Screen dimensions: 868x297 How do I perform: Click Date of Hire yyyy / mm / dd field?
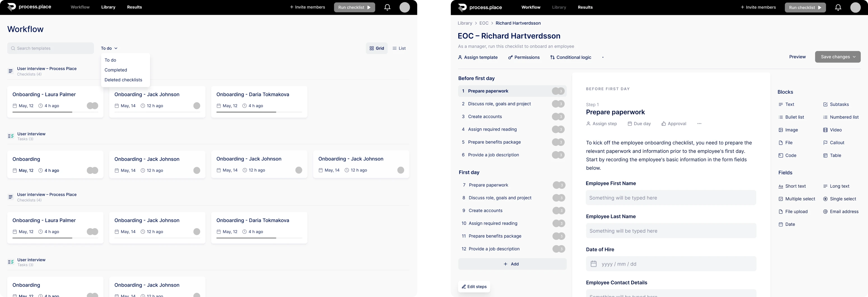tap(671, 264)
